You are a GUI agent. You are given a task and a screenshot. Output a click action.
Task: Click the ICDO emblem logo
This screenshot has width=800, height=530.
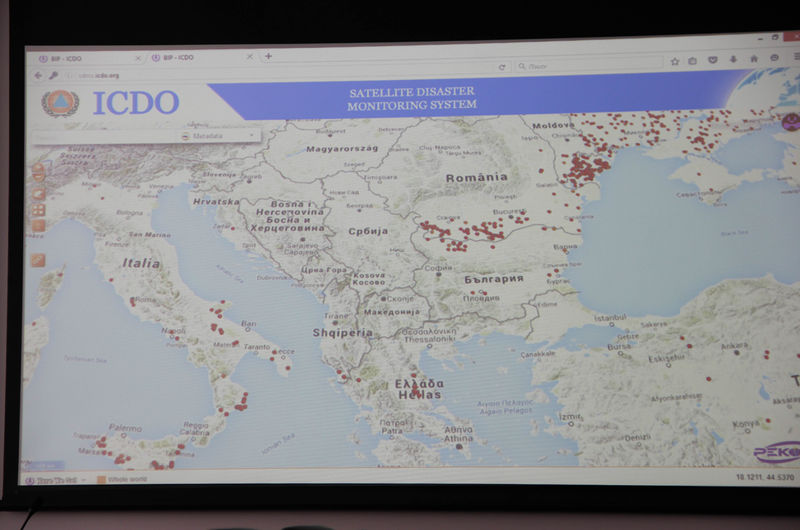60,103
